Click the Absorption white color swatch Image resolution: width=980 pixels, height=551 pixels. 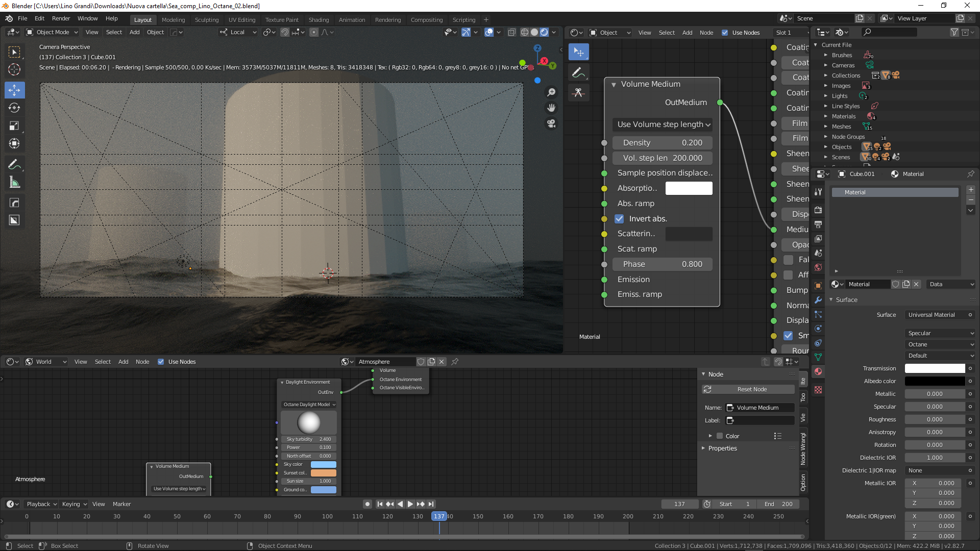coord(689,188)
